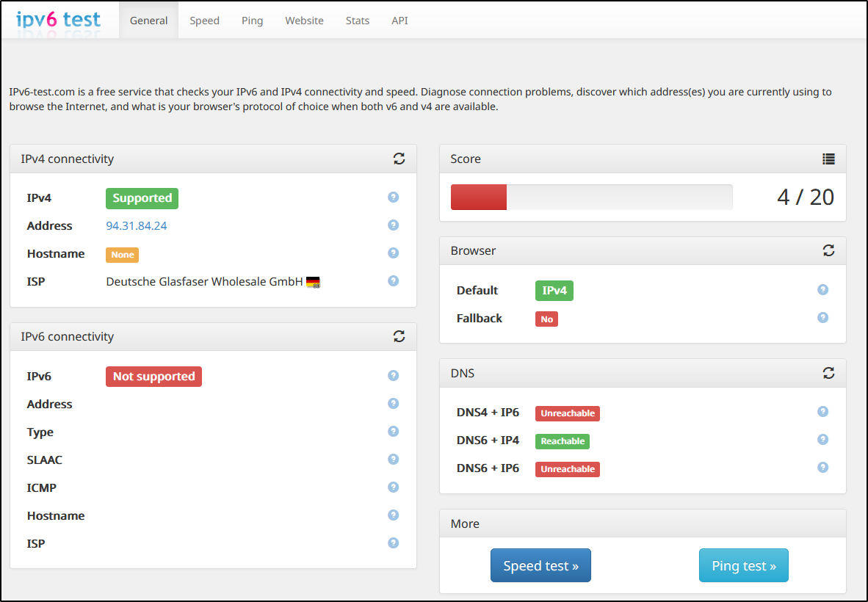
Task: Show help for the SLAAC row
Action: click(x=393, y=460)
